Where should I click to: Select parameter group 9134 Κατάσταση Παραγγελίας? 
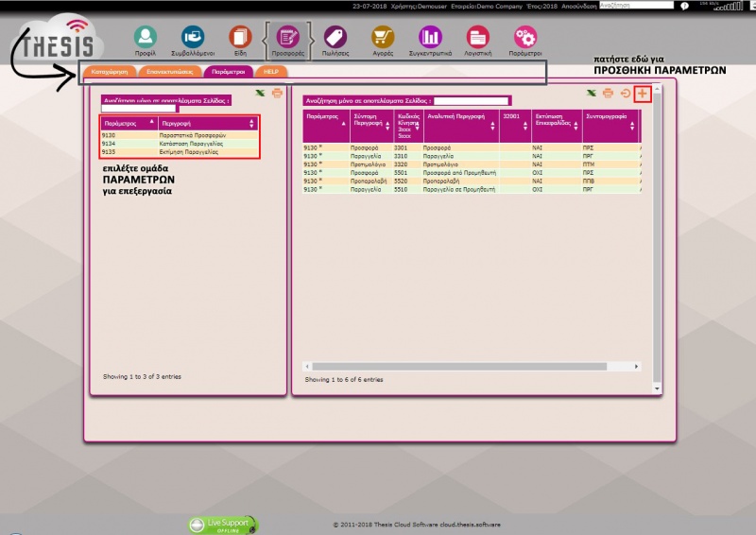179,144
